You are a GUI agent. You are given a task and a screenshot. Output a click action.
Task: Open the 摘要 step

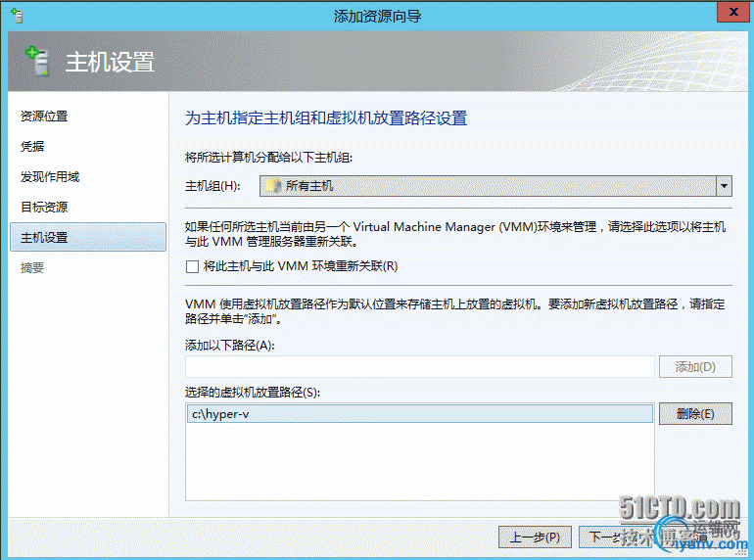click(32, 267)
